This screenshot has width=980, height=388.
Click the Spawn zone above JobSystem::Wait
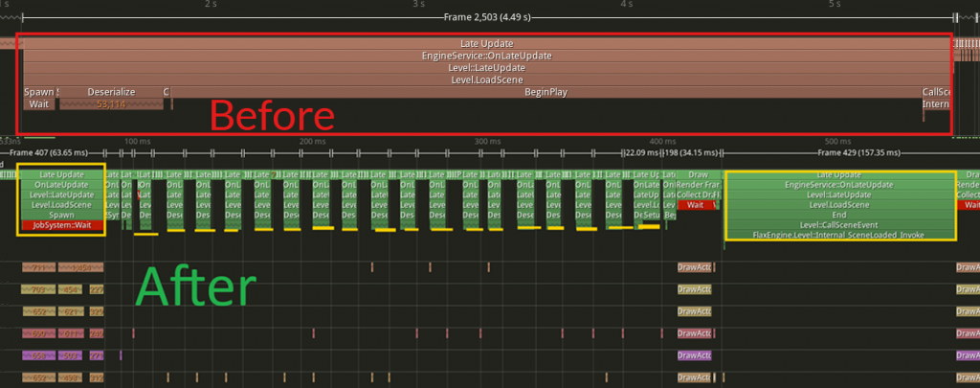(61, 216)
